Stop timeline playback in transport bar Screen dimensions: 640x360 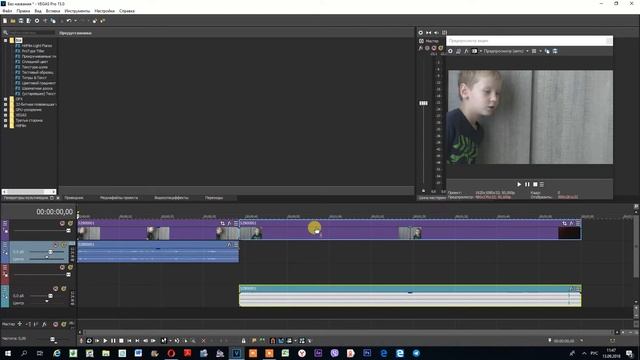click(x=121, y=341)
